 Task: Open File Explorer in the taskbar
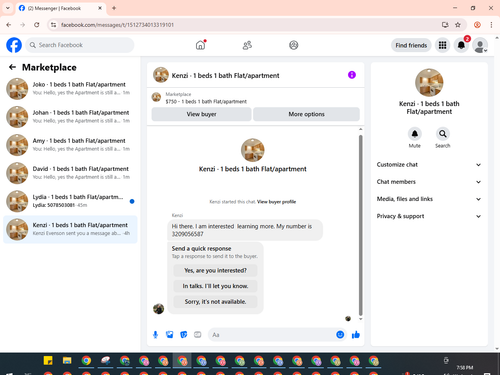pos(67,361)
